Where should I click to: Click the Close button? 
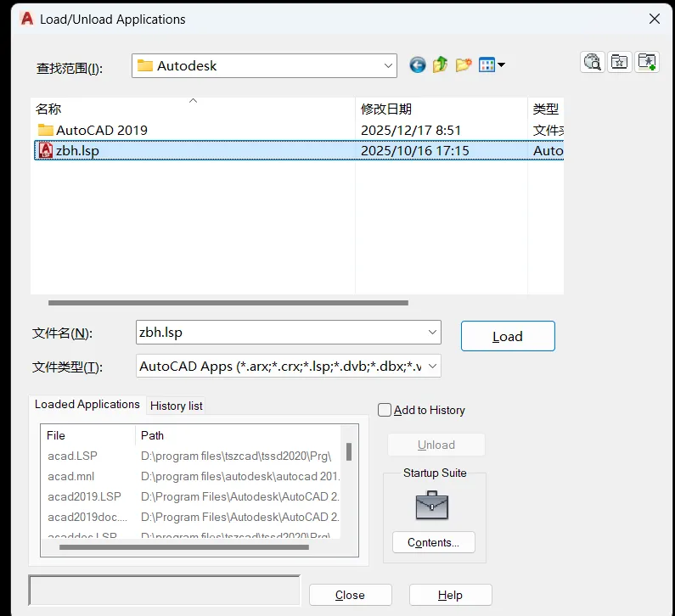pos(350,595)
